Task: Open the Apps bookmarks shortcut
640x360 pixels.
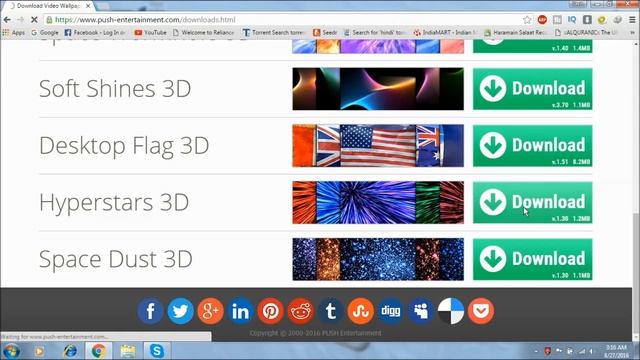Action: click(x=13, y=32)
